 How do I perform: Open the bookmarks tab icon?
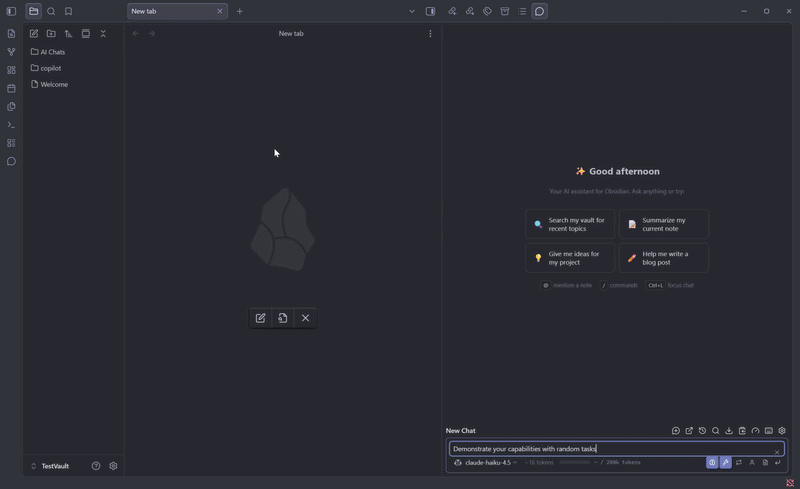(68, 11)
